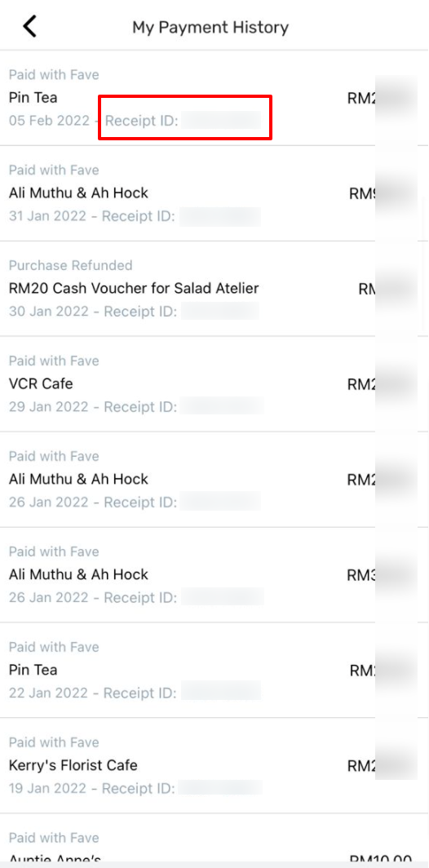Open the 22 Jan 2022 Pin Tea payment
This screenshot has height=868, width=429.
point(214,671)
